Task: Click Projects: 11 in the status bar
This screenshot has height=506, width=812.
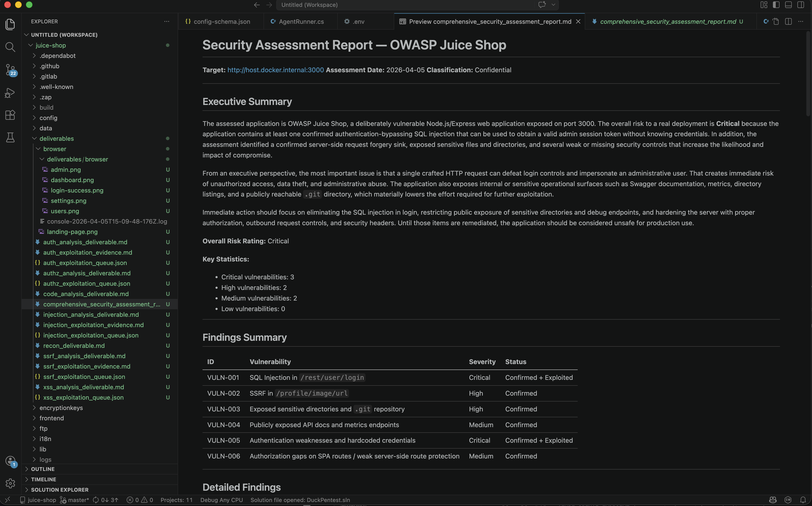Action: pyautogui.click(x=176, y=500)
